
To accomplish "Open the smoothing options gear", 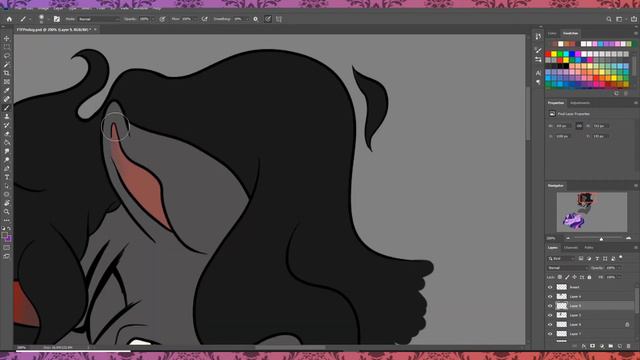I will tap(256, 19).
